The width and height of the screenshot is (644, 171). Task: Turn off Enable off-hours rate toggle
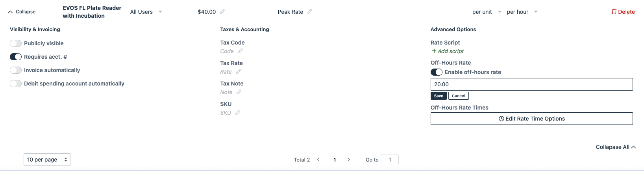coord(437,72)
